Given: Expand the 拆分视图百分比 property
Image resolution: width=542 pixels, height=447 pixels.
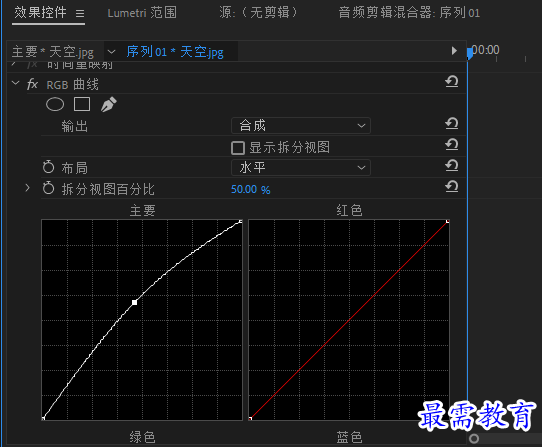Looking at the screenshot, I should [x=27, y=188].
